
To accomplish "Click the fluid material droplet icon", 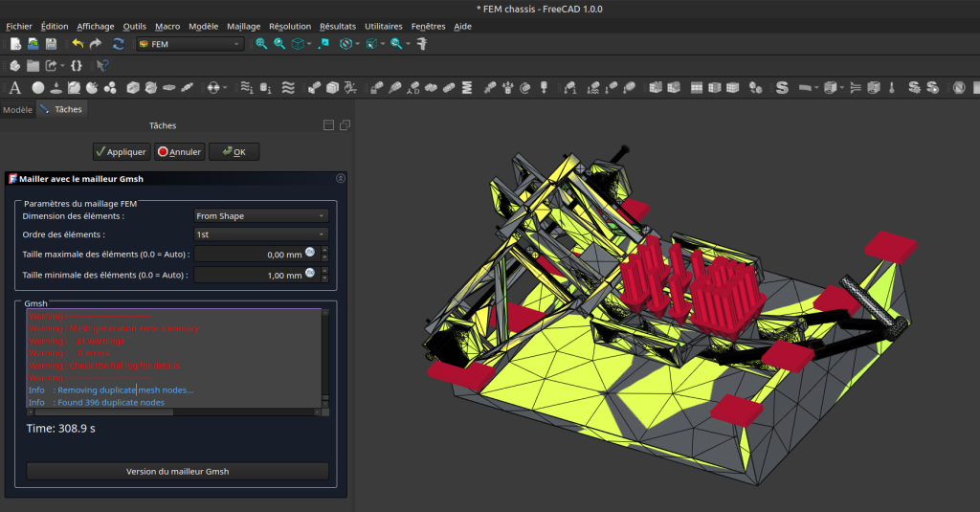I will pos(56,87).
